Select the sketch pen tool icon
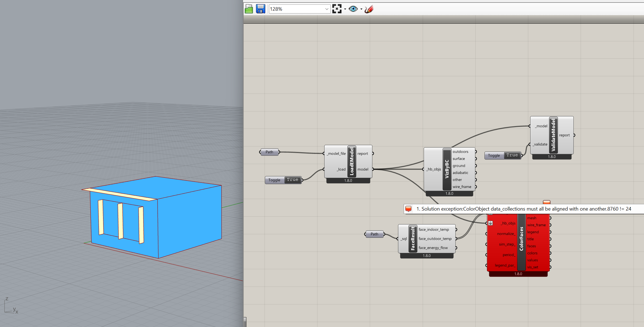644x327 pixels. tap(369, 9)
